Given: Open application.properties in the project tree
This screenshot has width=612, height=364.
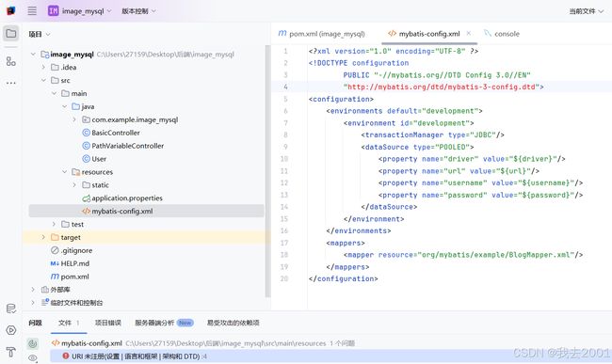Looking at the screenshot, I should tap(122, 198).
